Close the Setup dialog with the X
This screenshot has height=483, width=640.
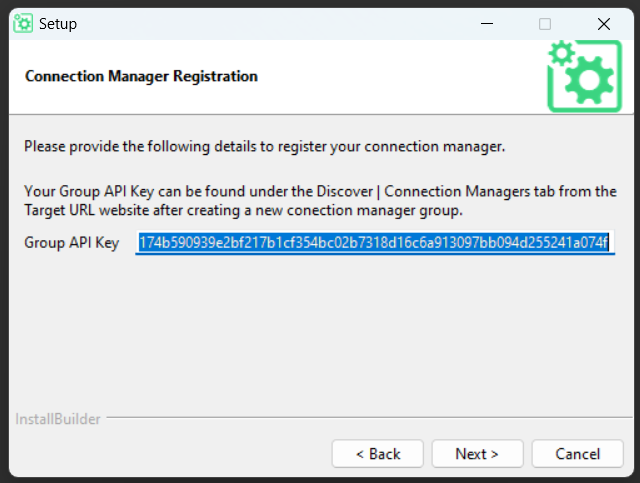coord(604,24)
